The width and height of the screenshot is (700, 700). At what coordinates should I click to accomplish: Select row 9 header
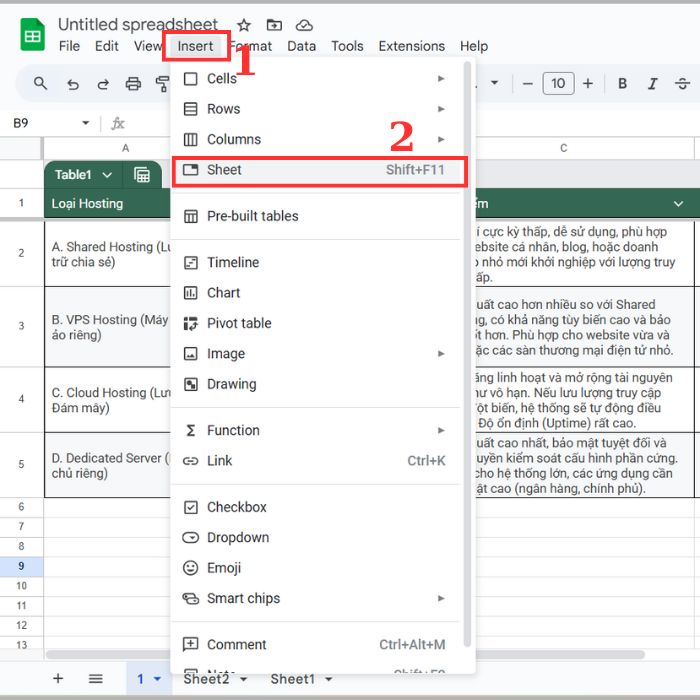coord(21,566)
